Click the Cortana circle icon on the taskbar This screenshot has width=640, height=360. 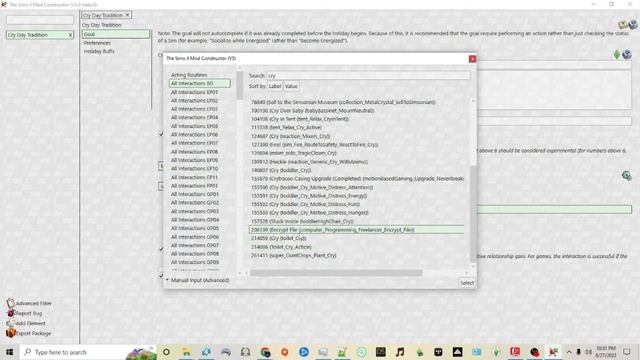(x=166, y=352)
